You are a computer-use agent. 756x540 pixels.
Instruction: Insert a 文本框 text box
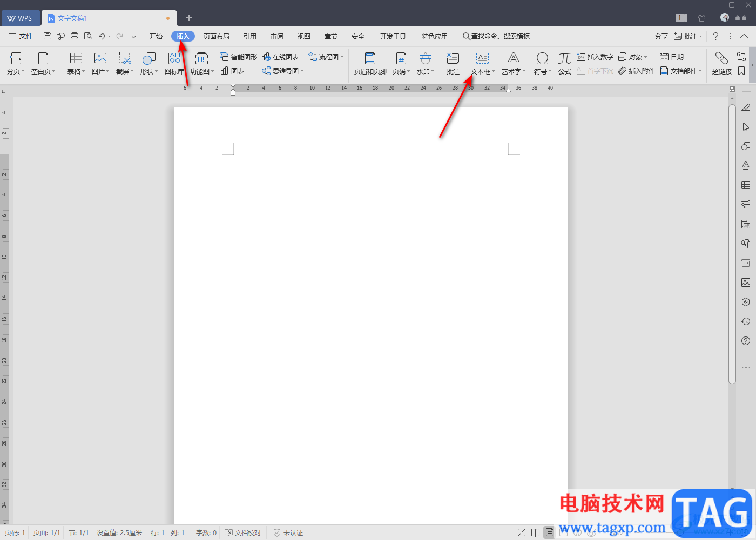[x=482, y=64]
